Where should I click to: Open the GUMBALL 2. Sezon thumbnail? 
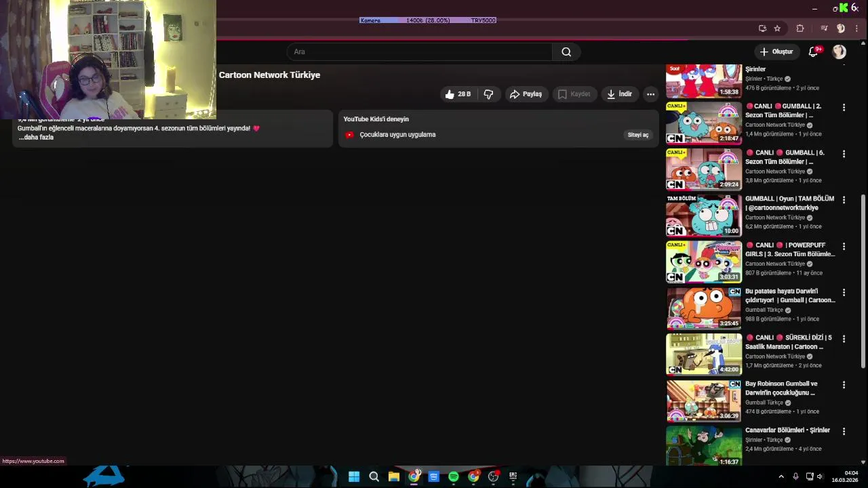click(x=704, y=123)
